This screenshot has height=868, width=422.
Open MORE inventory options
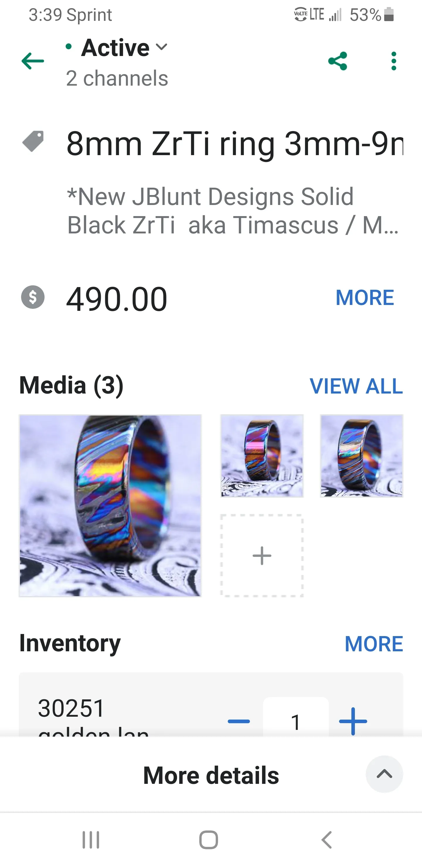pos(374,644)
